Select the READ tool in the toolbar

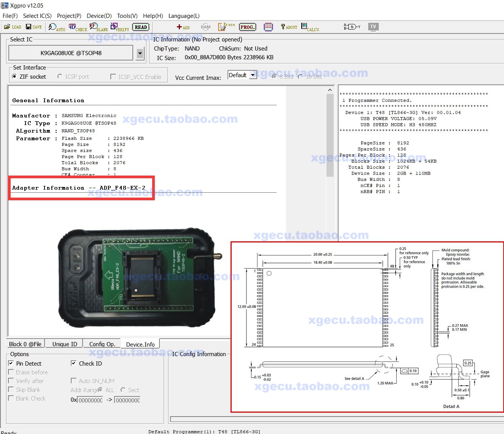(x=140, y=27)
